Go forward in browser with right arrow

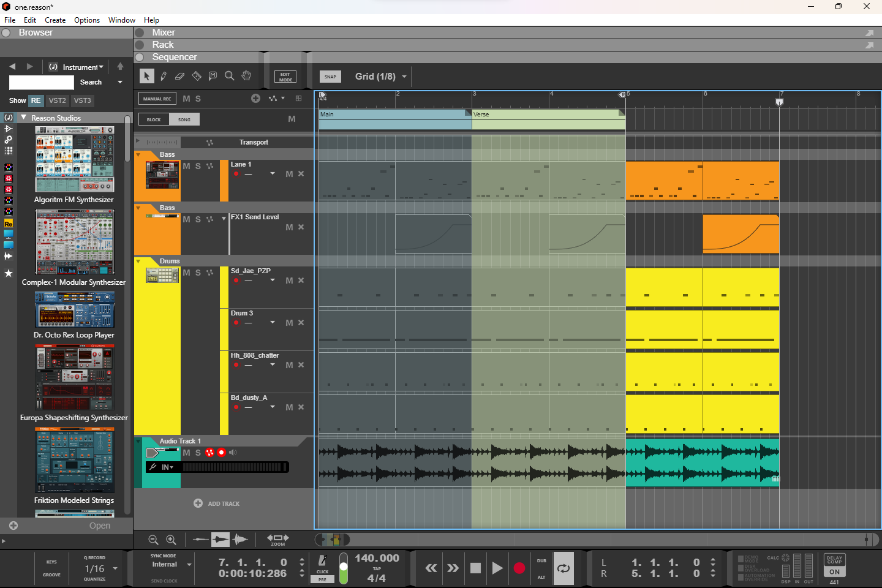click(29, 66)
